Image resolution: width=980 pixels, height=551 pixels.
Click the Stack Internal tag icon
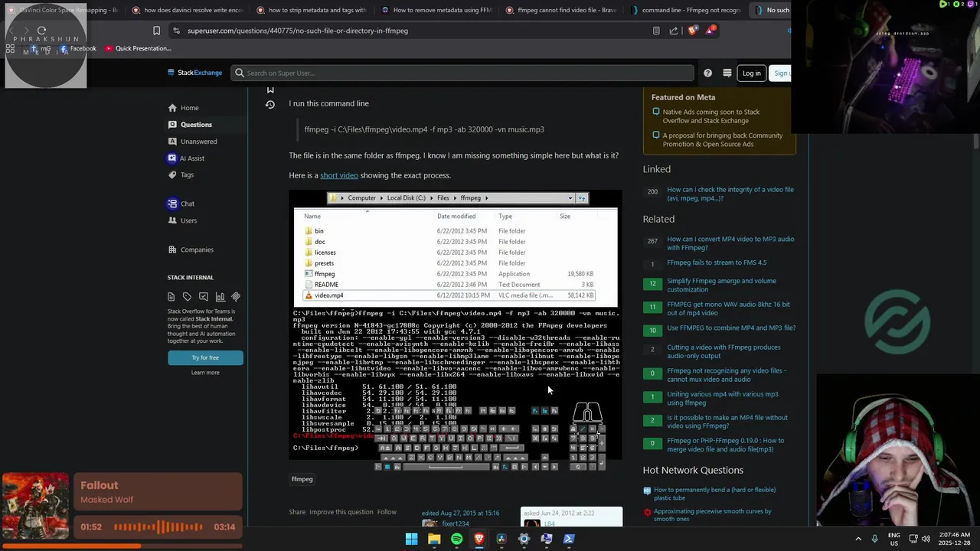point(188,297)
